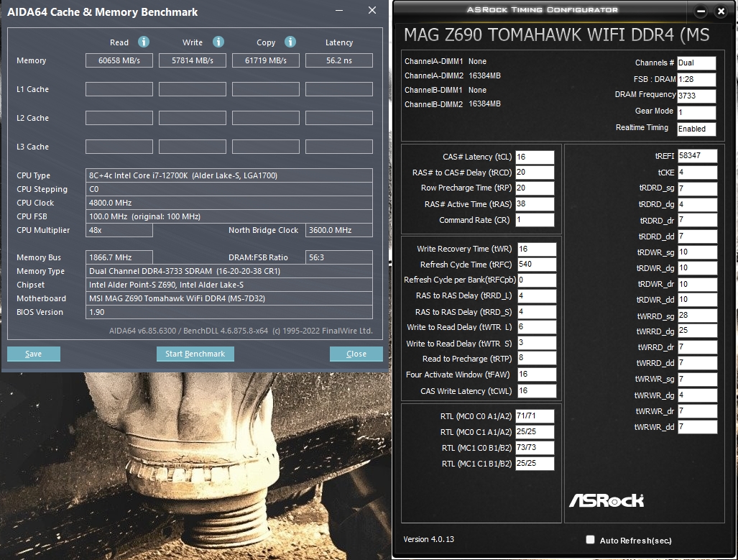Click the RAS# Active Time (tRAS) field

click(x=535, y=204)
